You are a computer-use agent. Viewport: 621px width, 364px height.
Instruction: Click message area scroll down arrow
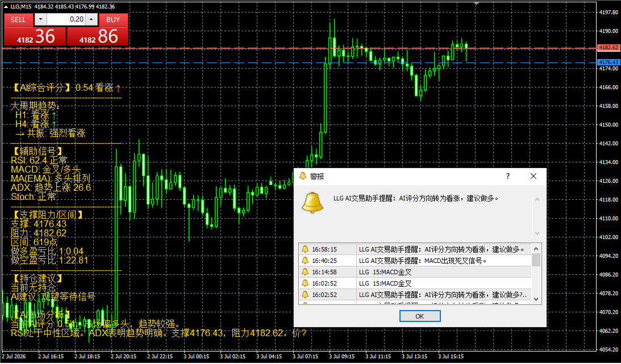click(x=537, y=233)
